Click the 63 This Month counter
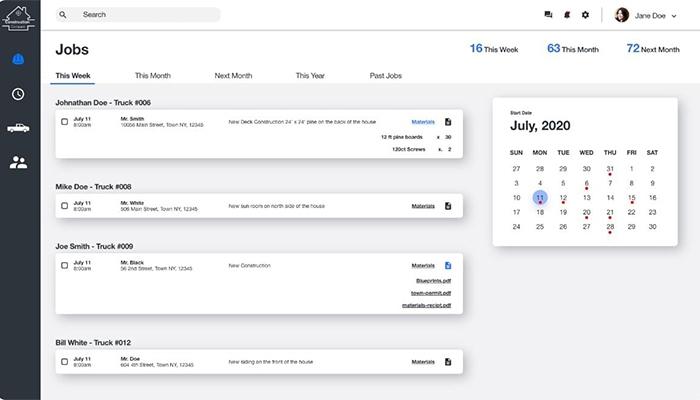Screen dimensions: 700x400 click(x=573, y=48)
